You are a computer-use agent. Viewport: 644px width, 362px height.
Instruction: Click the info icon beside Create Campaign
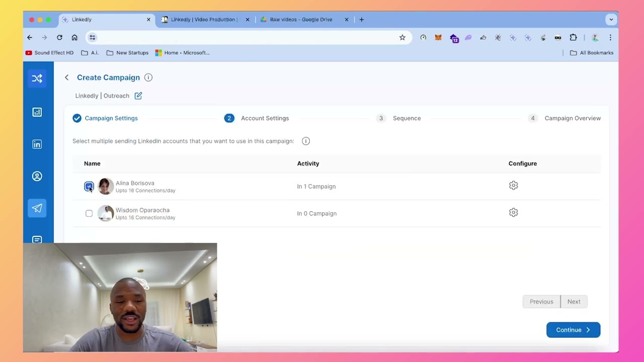tap(148, 77)
